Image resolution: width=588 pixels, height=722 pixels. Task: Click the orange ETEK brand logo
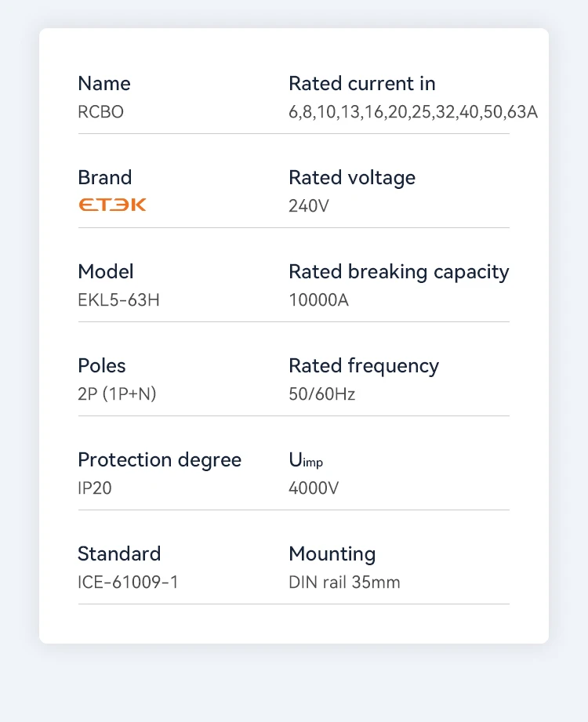(x=112, y=205)
